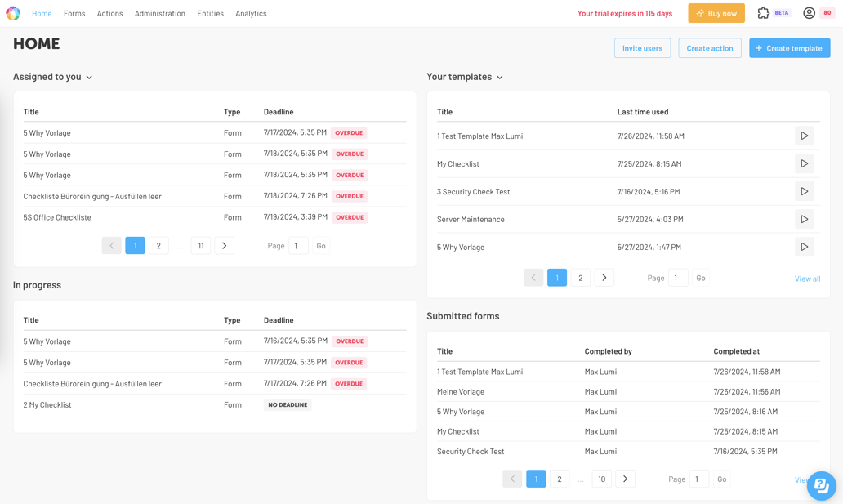Go to next page of Assigned to you
Screen dimensions: 843x504
pos(224,245)
